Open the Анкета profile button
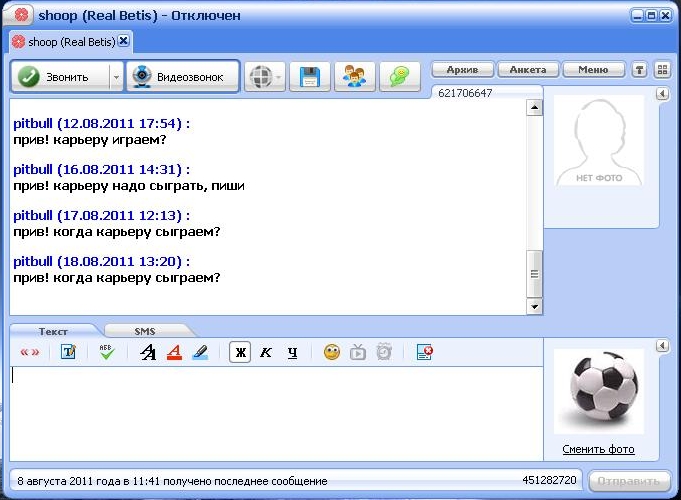The image size is (681, 500). point(528,70)
